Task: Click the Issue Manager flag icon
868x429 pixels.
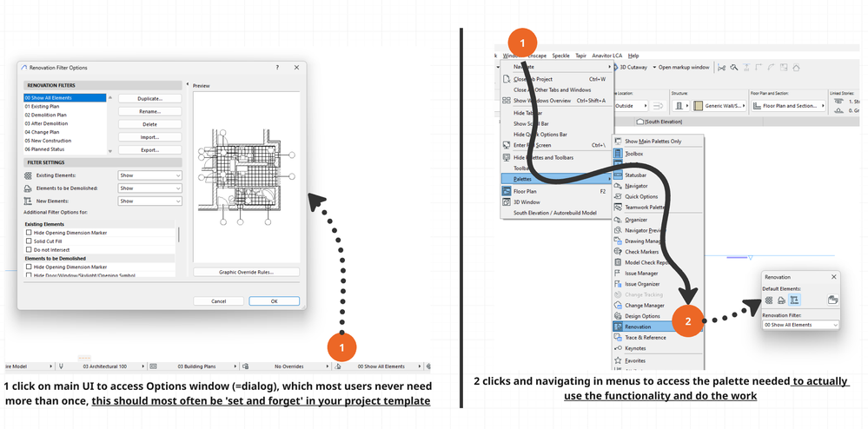Action: click(x=619, y=274)
